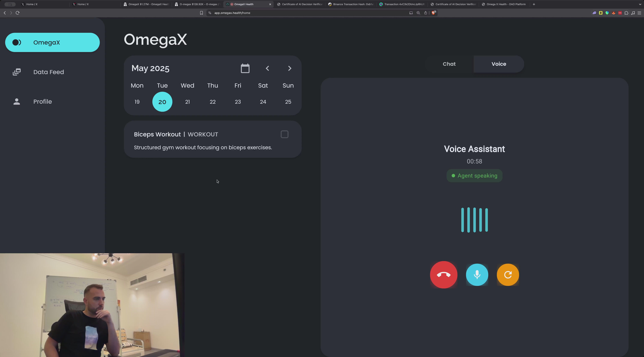Viewport: 644px width, 357px height.
Task: Switch to O-megax $128.92K tab
Action: [x=198, y=4]
